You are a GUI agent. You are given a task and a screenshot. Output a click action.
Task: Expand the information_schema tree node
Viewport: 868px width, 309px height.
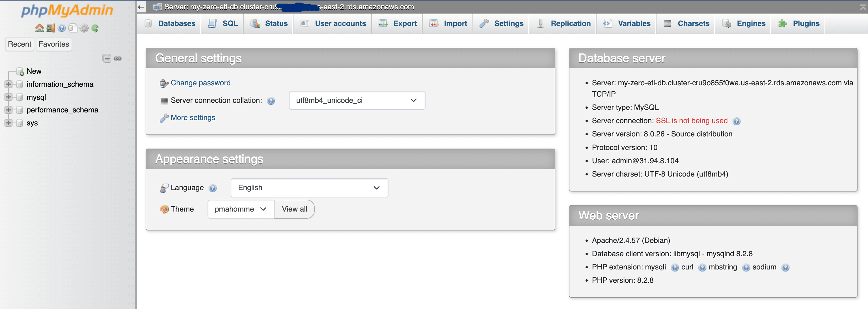[x=8, y=84]
